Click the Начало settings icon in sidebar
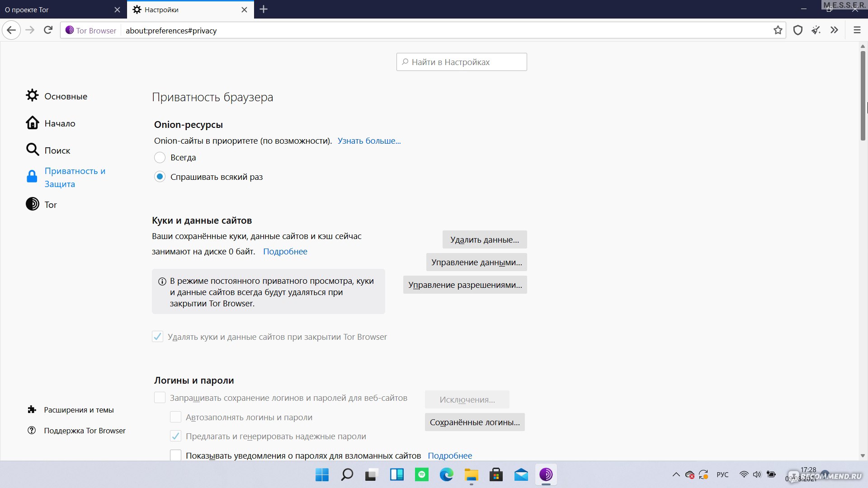This screenshot has height=488, width=868. point(32,123)
